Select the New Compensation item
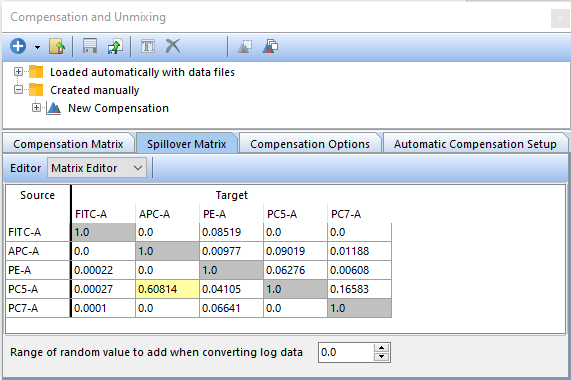571x380 pixels. (118, 108)
